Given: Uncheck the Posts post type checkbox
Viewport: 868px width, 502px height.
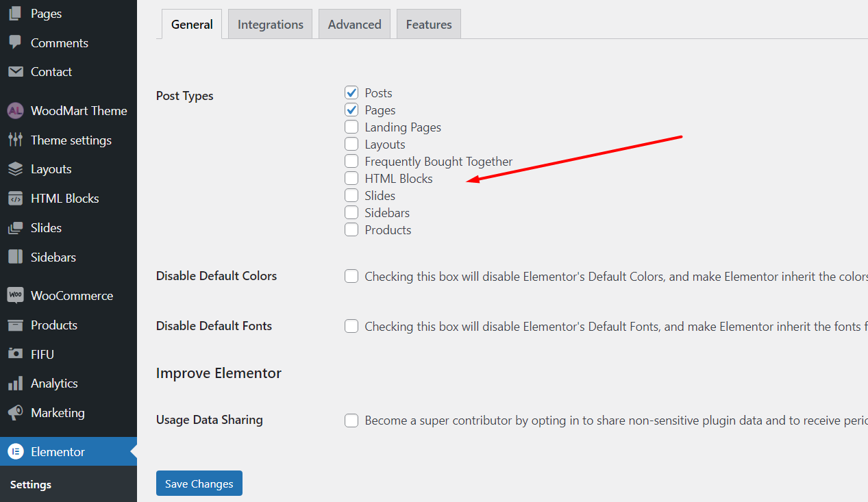Looking at the screenshot, I should click(x=351, y=92).
